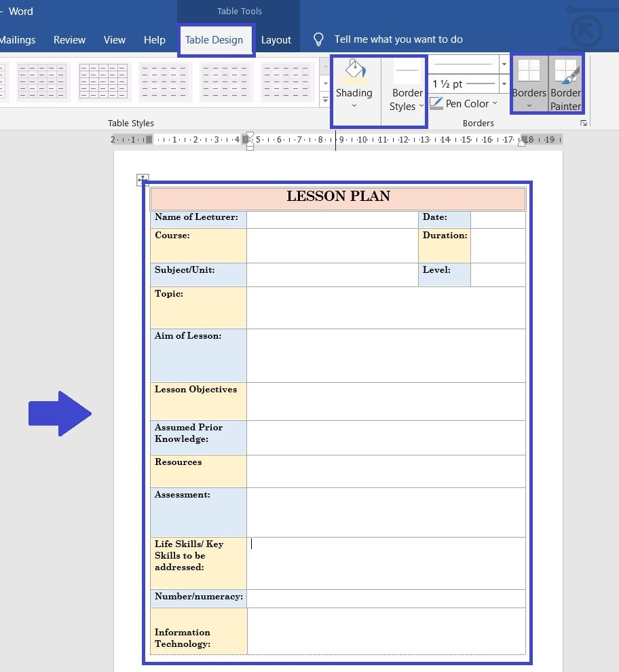Open the Pen Color picker
This screenshot has width=619, height=672.
click(x=464, y=103)
